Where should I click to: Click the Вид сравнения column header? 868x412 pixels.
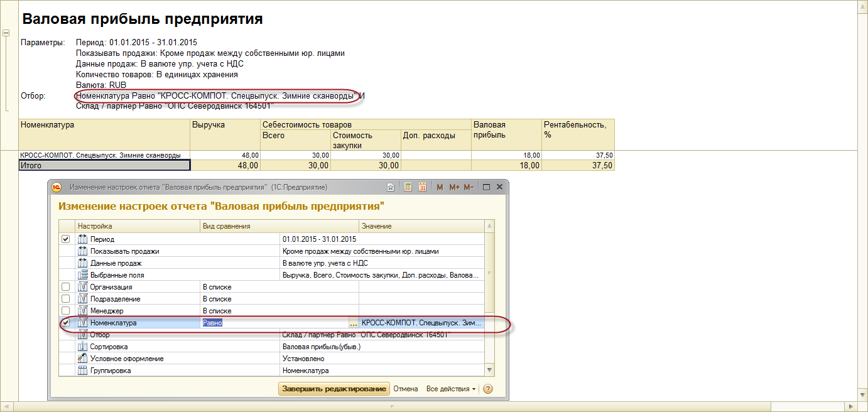(279, 226)
